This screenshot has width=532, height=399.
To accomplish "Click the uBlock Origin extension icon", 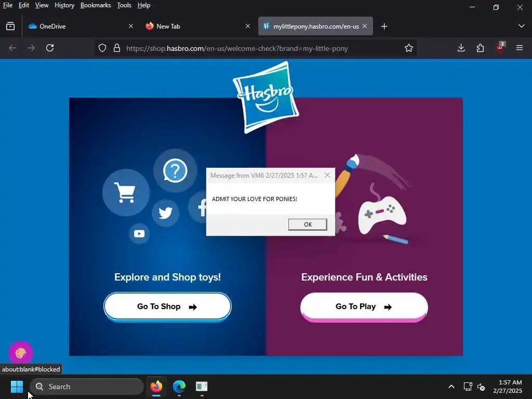I will 500,47.
